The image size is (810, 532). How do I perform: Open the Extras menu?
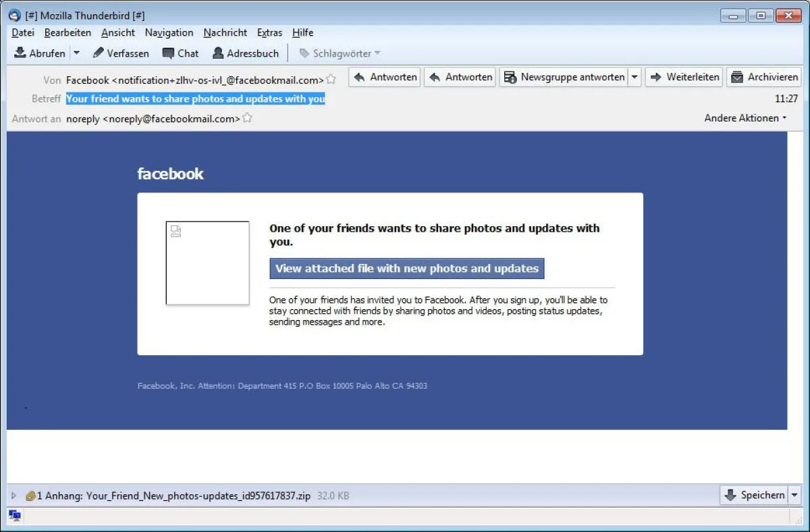[269, 32]
